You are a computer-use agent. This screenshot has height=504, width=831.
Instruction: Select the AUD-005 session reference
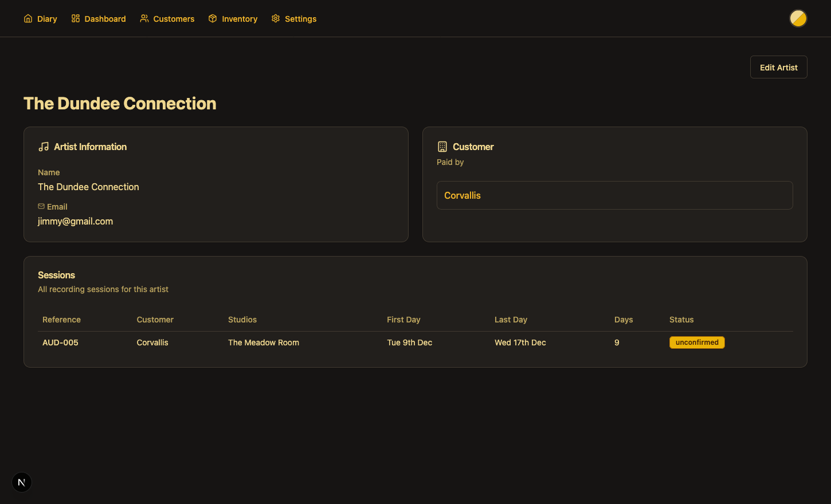(x=60, y=342)
